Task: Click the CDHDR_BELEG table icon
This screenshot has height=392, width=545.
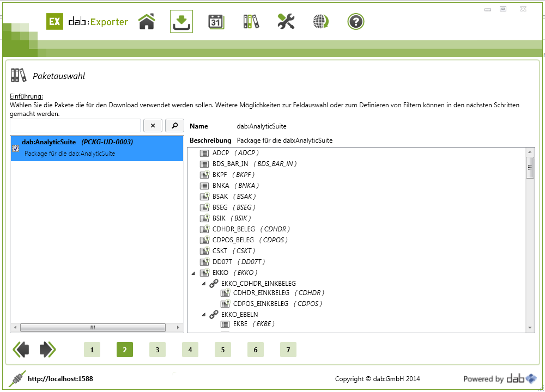Action: [x=204, y=229]
